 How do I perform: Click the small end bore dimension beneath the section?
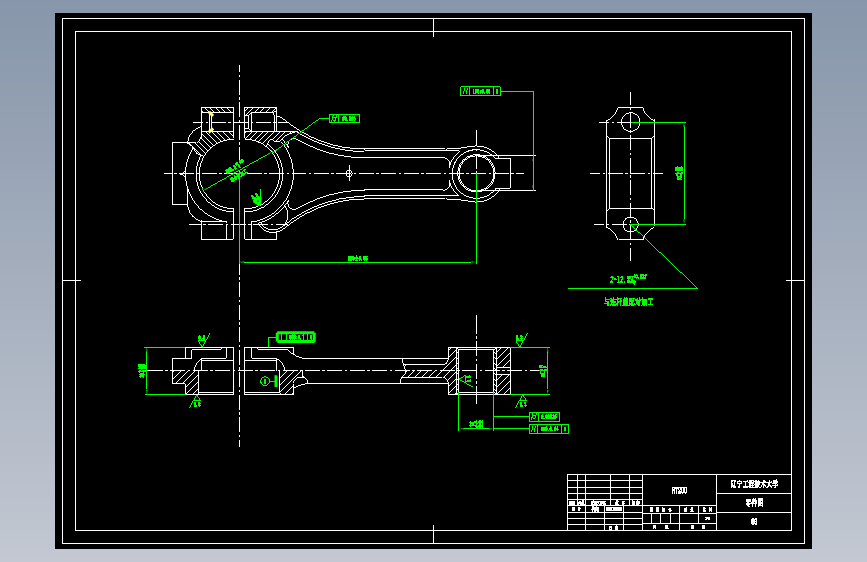(476, 424)
